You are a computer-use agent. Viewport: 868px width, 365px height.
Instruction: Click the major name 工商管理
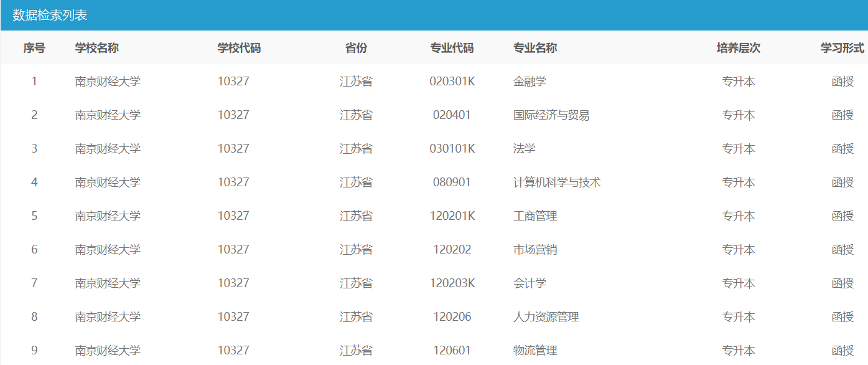[x=535, y=216]
